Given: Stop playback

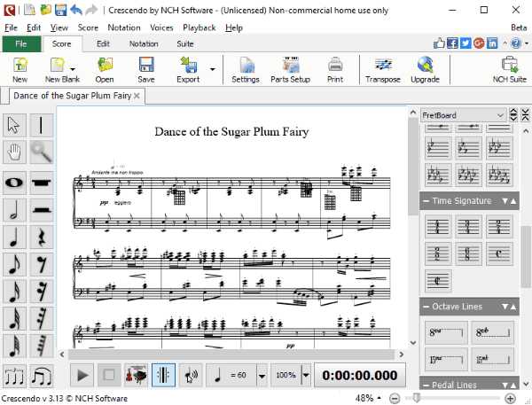Looking at the screenshot, I should pos(109,375).
